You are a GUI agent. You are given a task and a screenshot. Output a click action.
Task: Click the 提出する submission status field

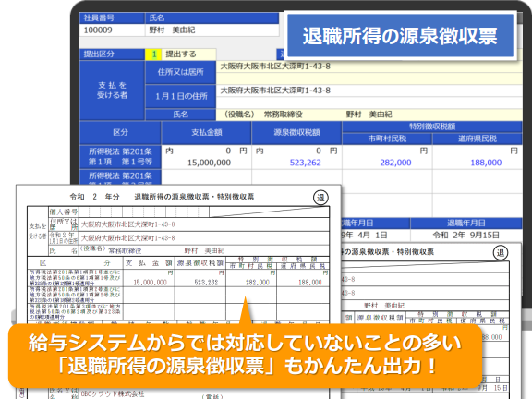[x=188, y=54]
